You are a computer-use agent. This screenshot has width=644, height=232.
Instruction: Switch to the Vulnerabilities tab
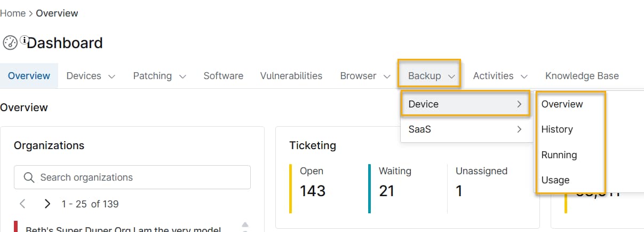tap(291, 76)
